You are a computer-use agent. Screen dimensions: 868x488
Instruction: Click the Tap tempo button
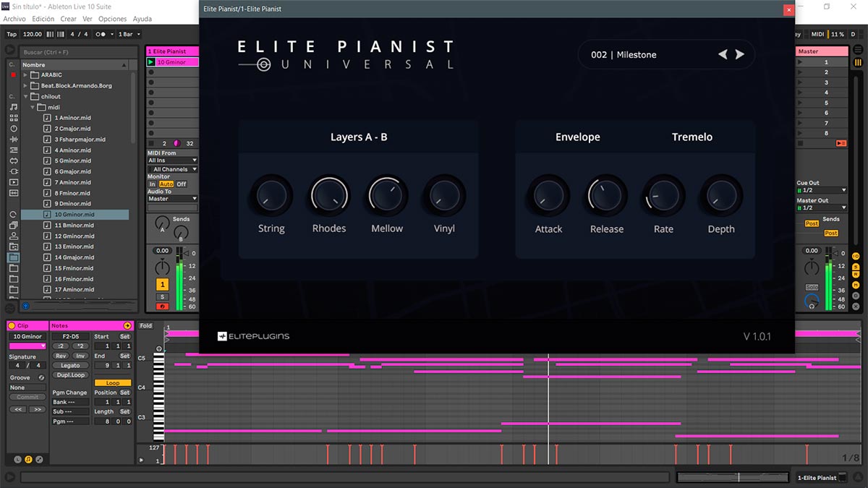tap(12, 34)
